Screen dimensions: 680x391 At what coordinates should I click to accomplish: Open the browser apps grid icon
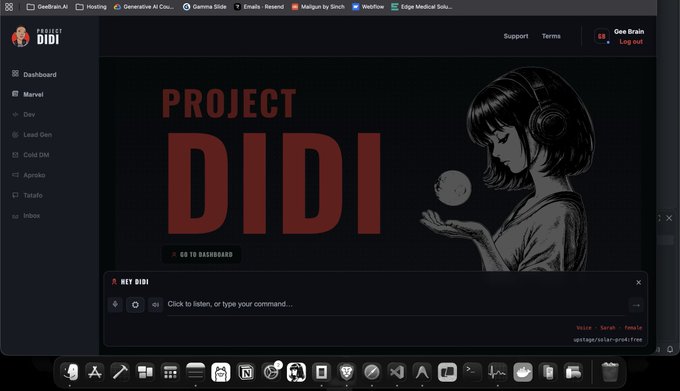click(9, 7)
